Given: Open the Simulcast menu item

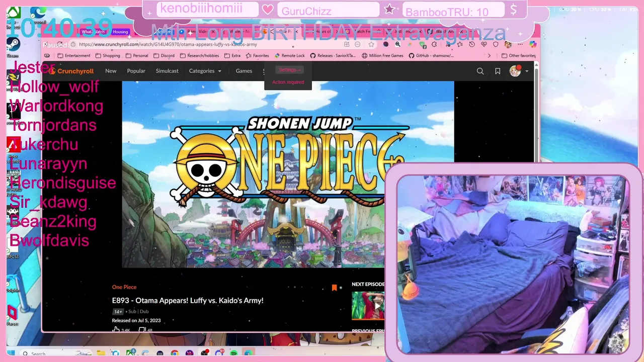Looking at the screenshot, I should [167, 71].
